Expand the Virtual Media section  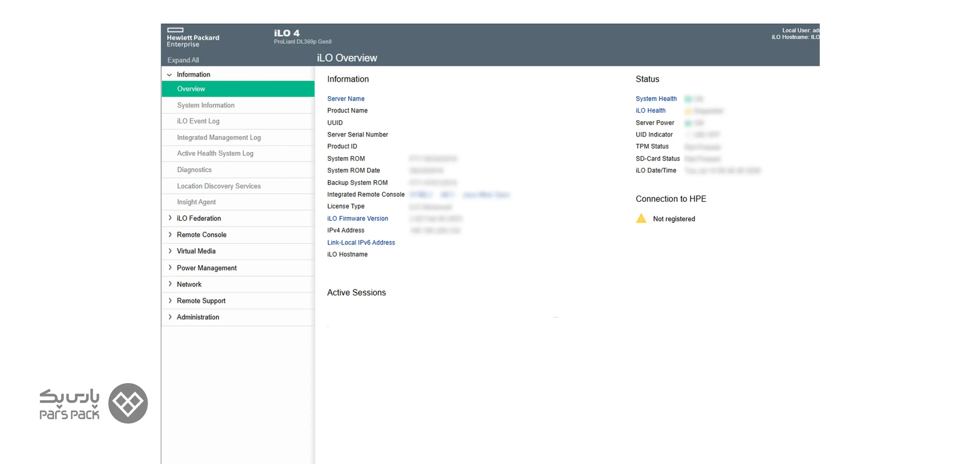point(170,251)
